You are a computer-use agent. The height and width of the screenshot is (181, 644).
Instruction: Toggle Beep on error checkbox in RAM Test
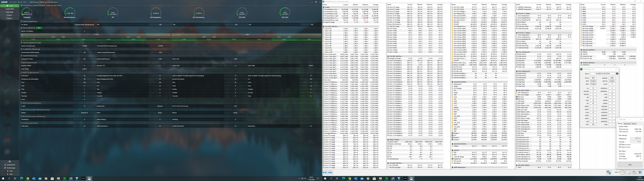point(620,145)
